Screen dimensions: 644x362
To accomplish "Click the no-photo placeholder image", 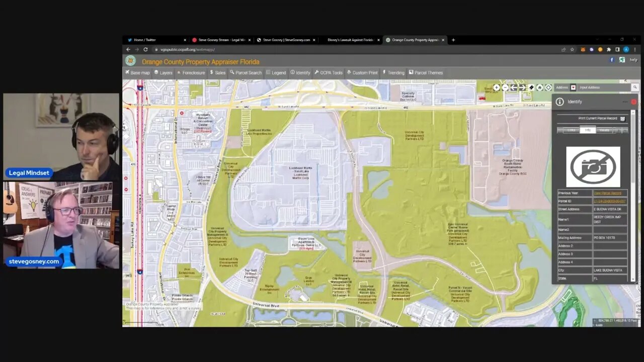I will tap(593, 166).
